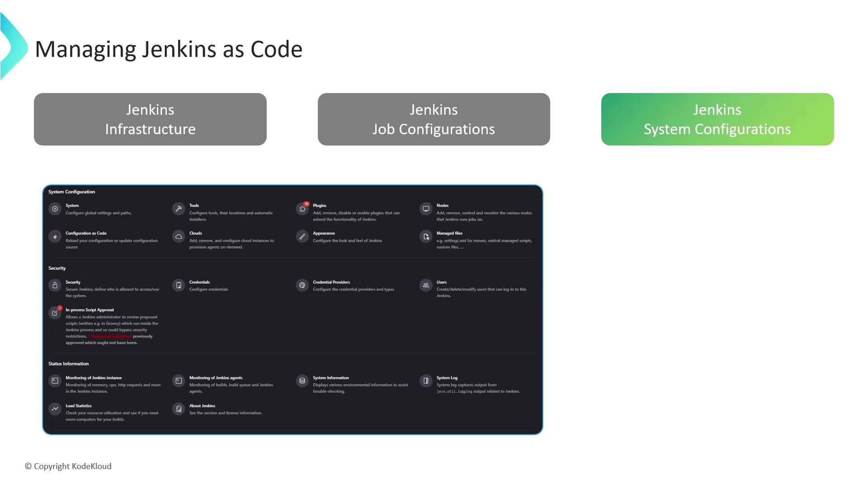Open the System Information link
Viewport: 868px width, 488px height.
[330, 378]
